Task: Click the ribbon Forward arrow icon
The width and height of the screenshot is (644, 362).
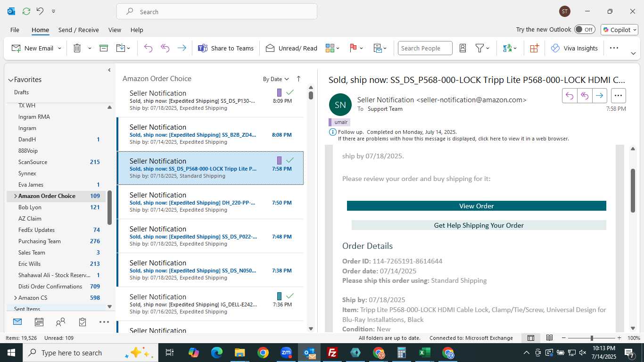Action: (182, 48)
